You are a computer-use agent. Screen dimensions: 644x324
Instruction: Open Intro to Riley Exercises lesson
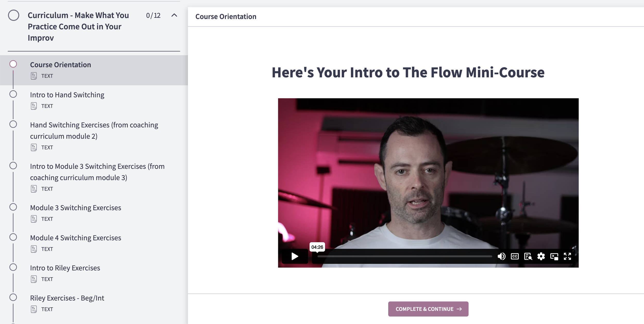tap(65, 268)
